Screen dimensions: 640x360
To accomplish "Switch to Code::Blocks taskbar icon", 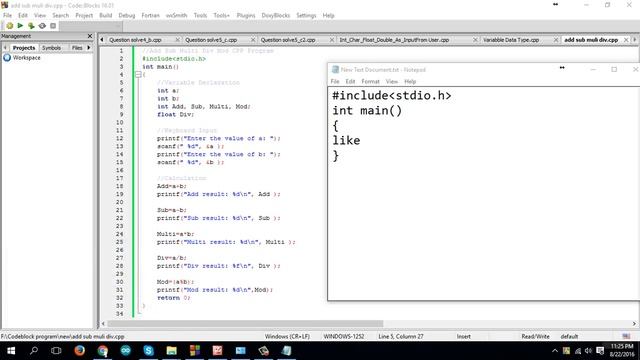I will tap(195, 351).
